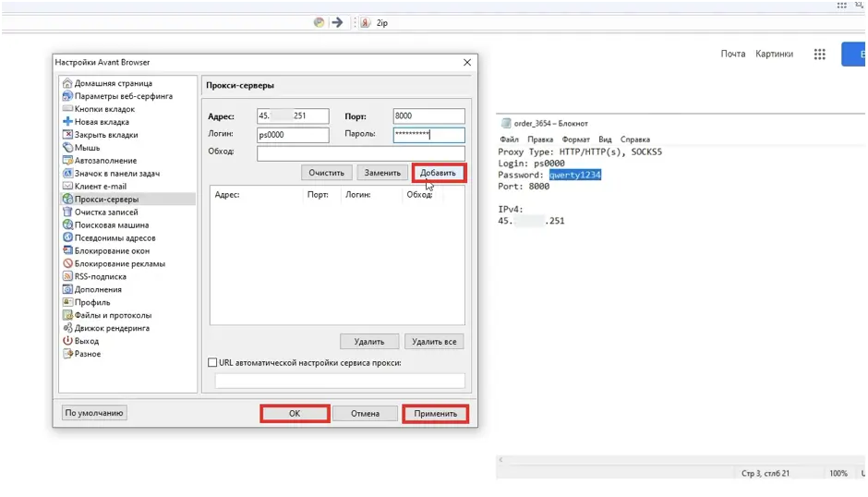Click the Ad blocking icon in sidebar

pyautogui.click(x=67, y=263)
